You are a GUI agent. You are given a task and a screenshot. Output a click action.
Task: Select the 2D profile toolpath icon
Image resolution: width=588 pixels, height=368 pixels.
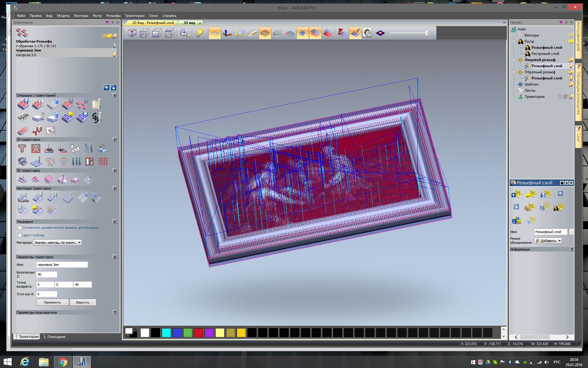pos(22,149)
